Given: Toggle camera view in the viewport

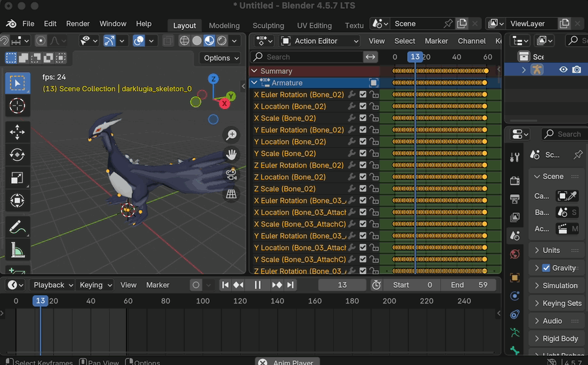Looking at the screenshot, I should pyautogui.click(x=231, y=174).
